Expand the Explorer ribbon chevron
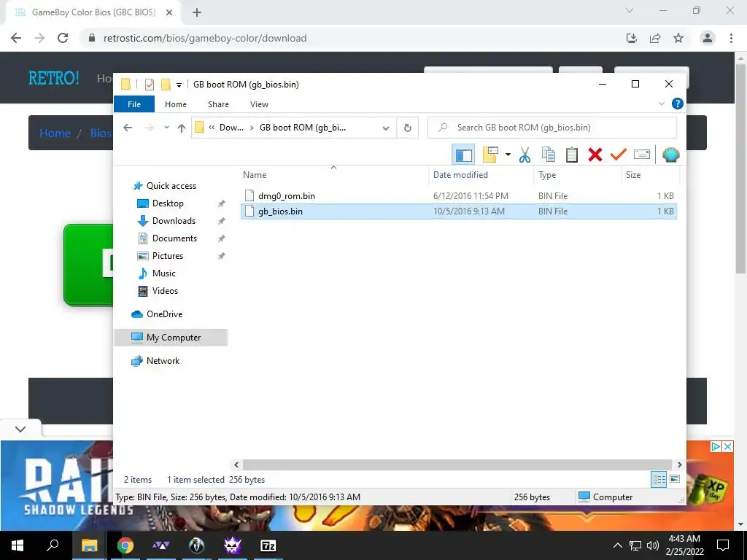 coord(661,104)
